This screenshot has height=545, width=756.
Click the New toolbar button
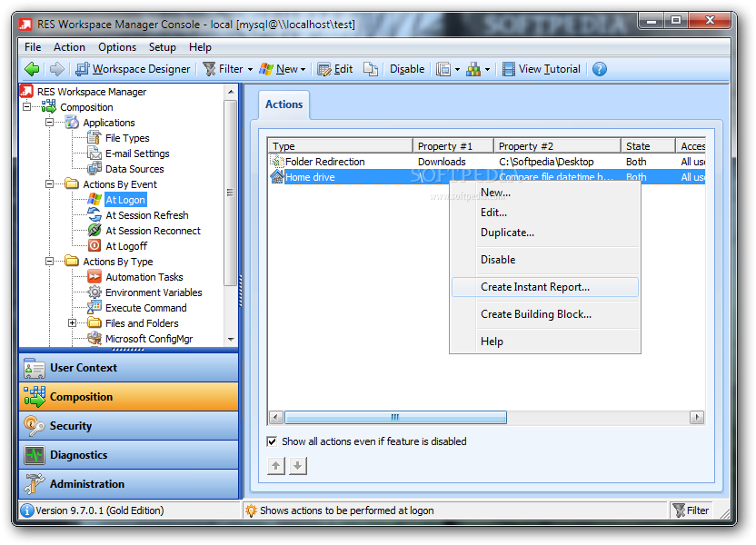(279, 69)
